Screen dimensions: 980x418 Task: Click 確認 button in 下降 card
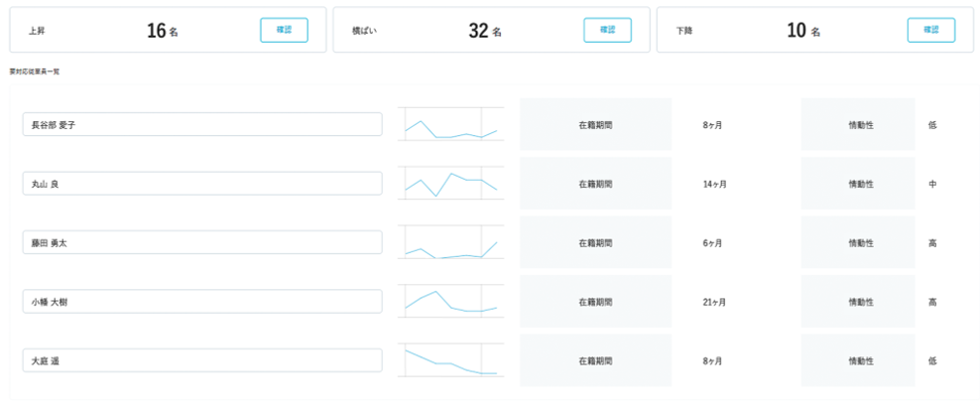(x=930, y=30)
